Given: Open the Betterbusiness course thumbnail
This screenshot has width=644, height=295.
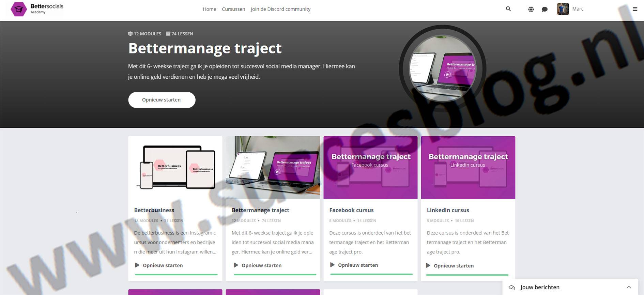Looking at the screenshot, I should click(175, 167).
